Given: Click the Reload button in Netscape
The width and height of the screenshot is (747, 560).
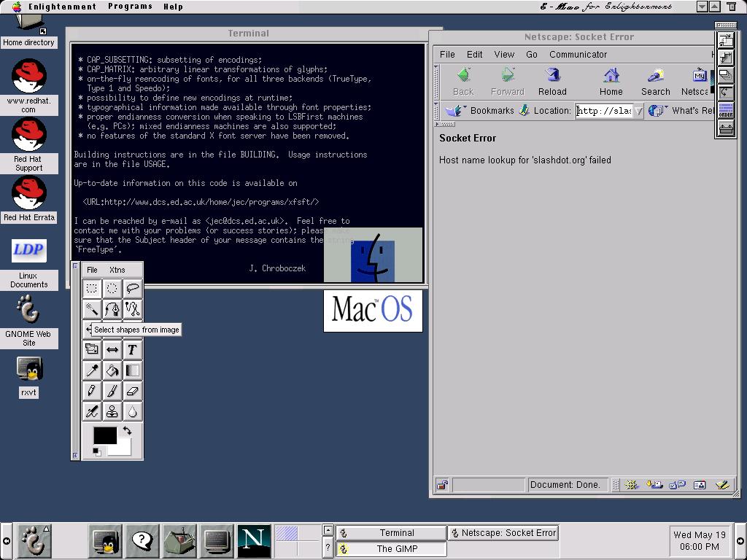Looking at the screenshot, I should pyautogui.click(x=552, y=82).
